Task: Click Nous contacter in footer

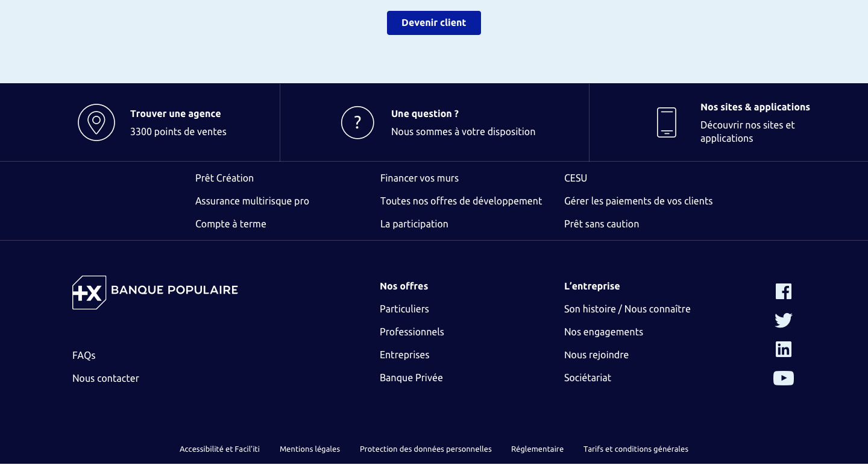Action: coord(105,379)
